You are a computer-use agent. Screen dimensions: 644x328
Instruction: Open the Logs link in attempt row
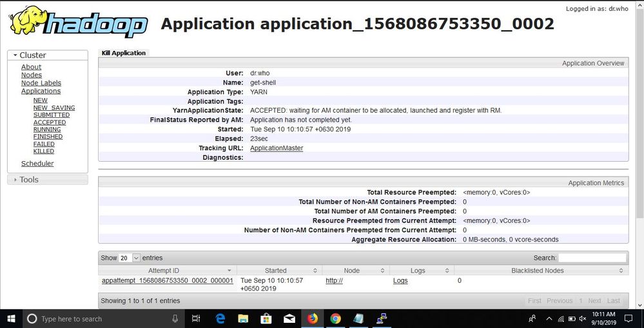[x=400, y=281]
